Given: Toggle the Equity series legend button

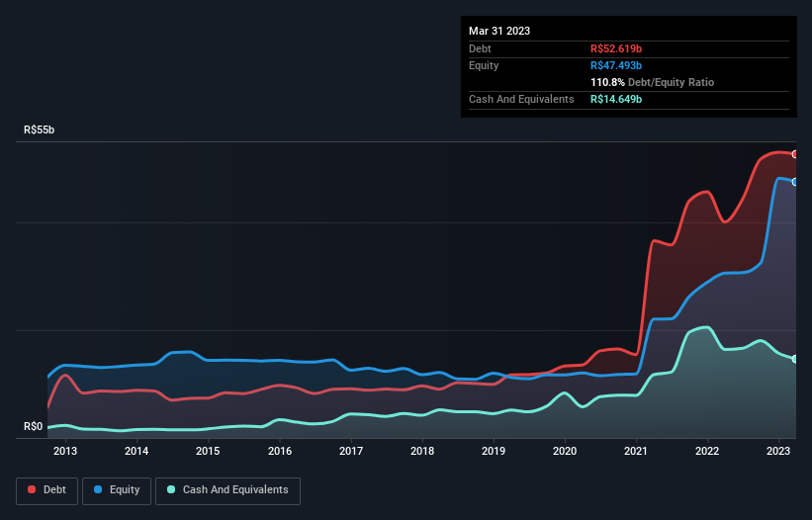Looking at the screenshot, I should coord(117,490).
